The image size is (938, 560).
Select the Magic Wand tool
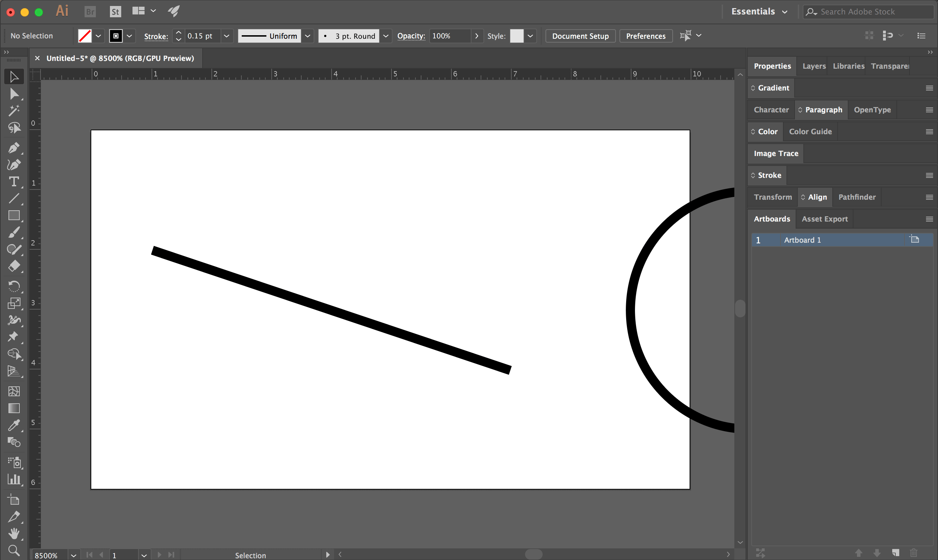tap(14, 111)
